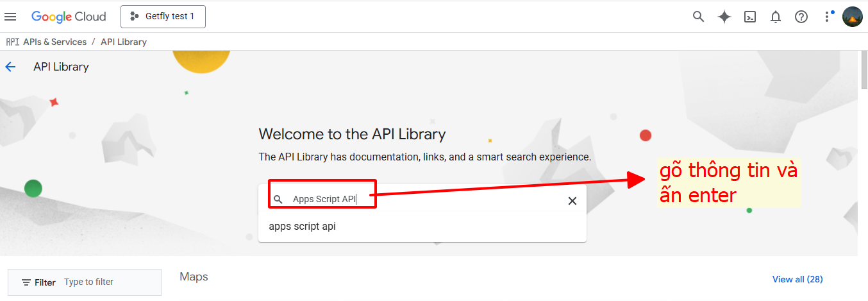Open the notifications bell
The image size is (868, 301).
tap(776, 17)
